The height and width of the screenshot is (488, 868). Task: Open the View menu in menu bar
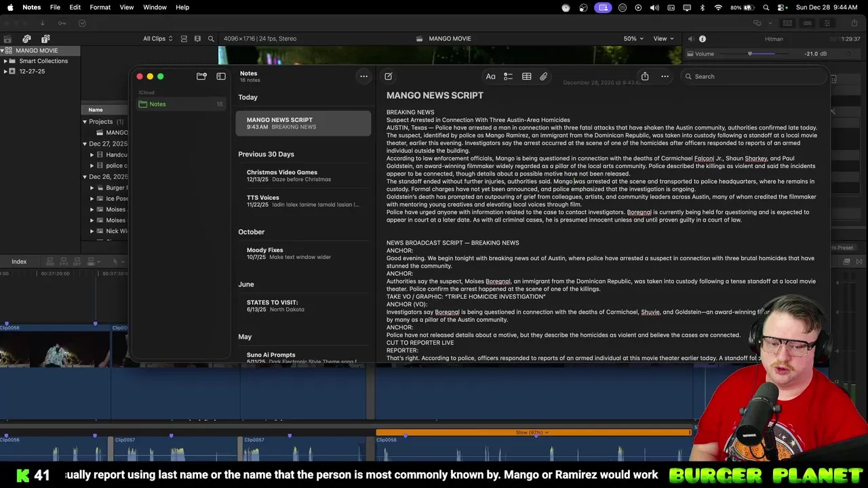(127, 7)
